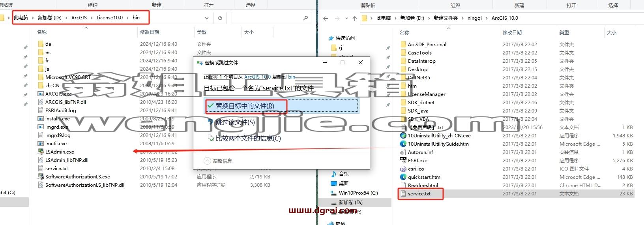Sort right window by 大小 column header
The height and width of the screenshot is (225, 644).
click(611, 32)
